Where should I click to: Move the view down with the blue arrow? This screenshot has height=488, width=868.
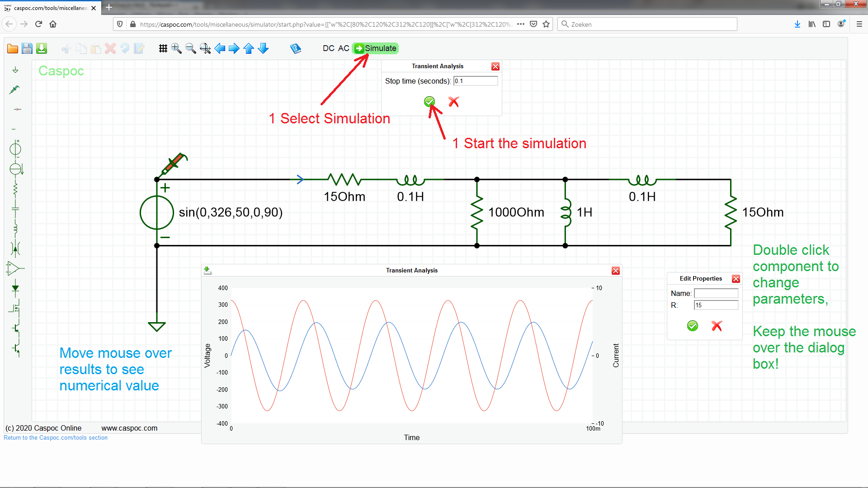pyautogui.click(x=263, y=49)
